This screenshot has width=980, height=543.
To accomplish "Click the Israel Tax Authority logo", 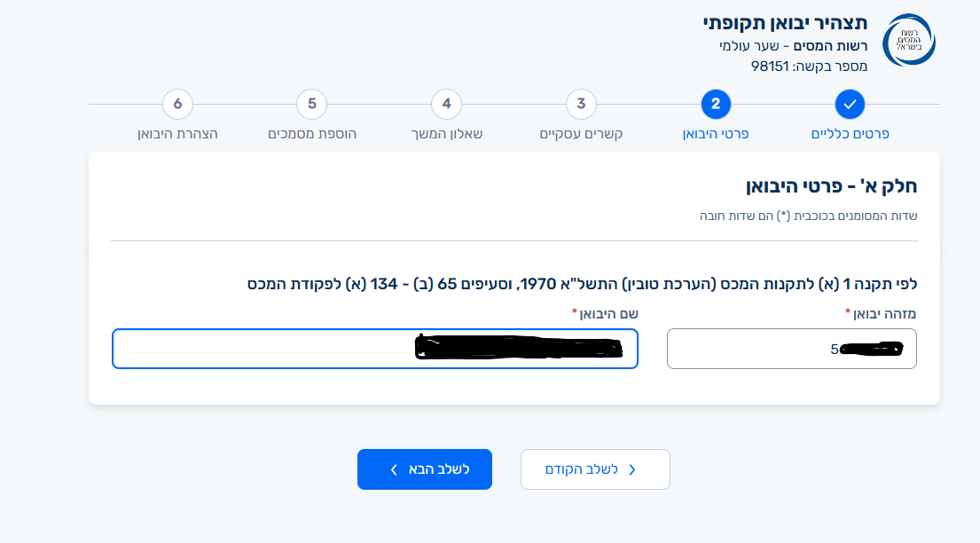I will tap(909, 40).
